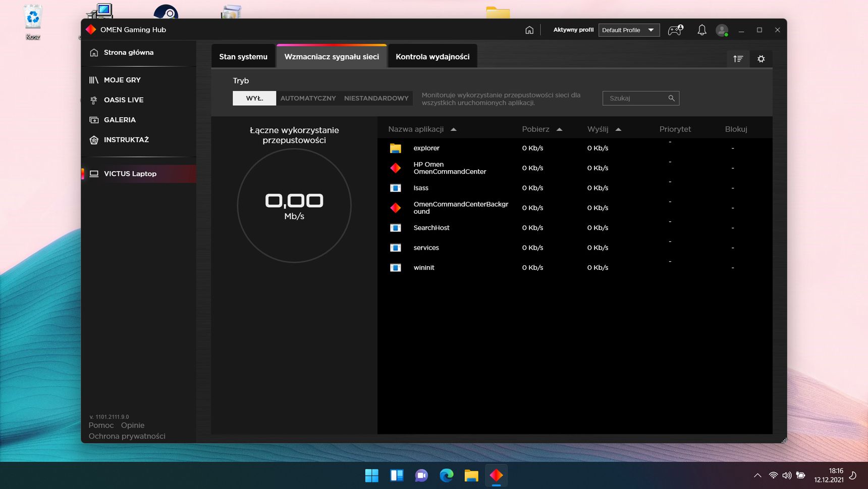Click the battery tray icon
The image size is (868, 489).
point(800,475)
